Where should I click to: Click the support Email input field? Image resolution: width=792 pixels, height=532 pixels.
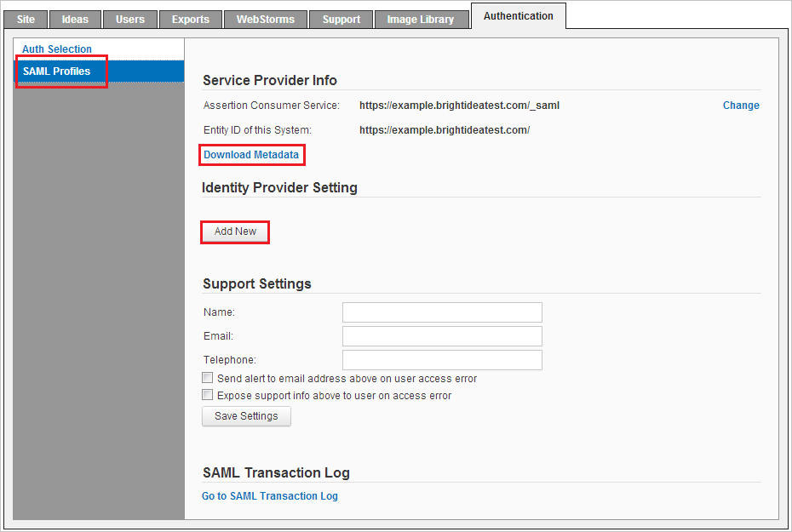click(x=441, y=335)
